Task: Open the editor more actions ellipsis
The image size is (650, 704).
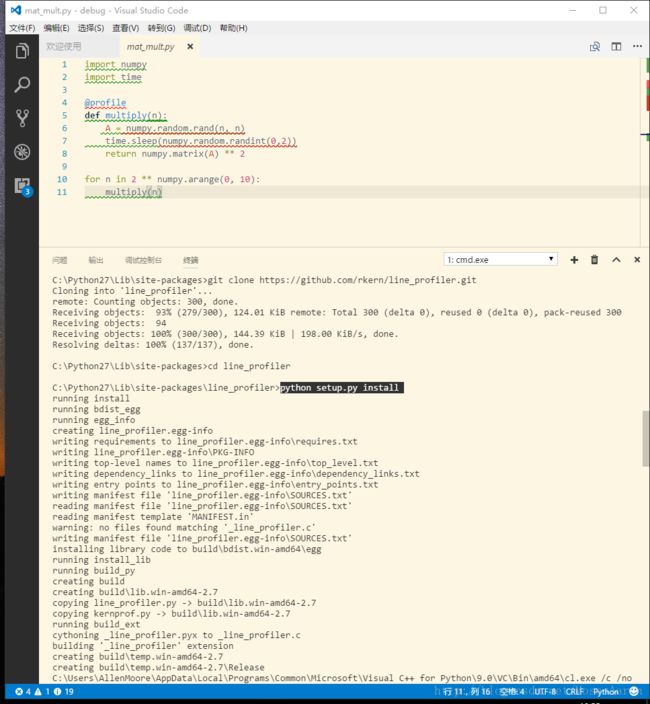Action: (637, 46)
